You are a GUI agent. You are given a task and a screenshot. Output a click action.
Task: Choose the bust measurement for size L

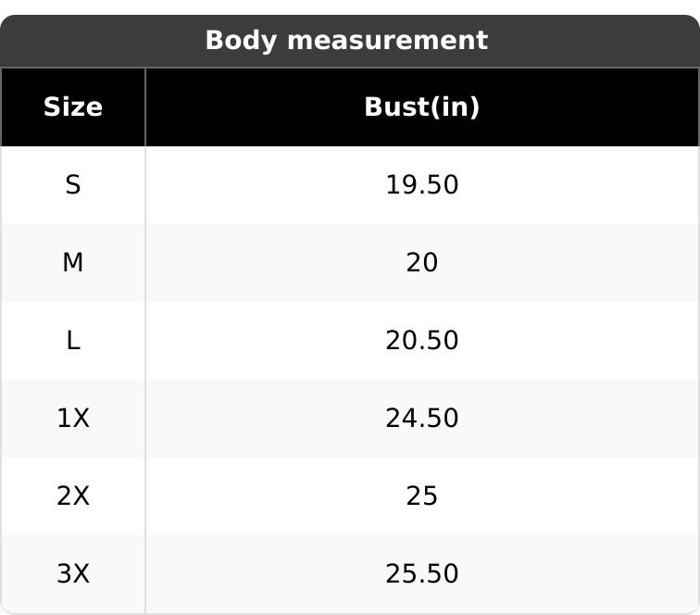point(421,341)
